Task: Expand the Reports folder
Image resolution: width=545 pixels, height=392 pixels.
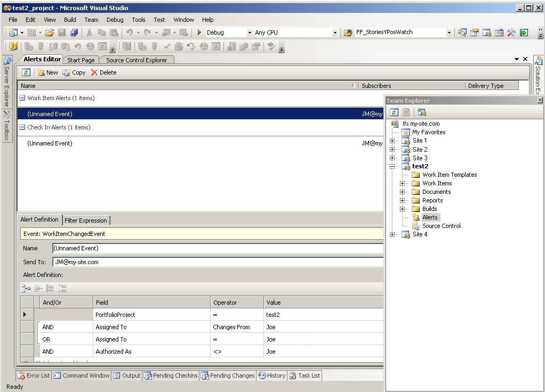Action: click(403, 200)
